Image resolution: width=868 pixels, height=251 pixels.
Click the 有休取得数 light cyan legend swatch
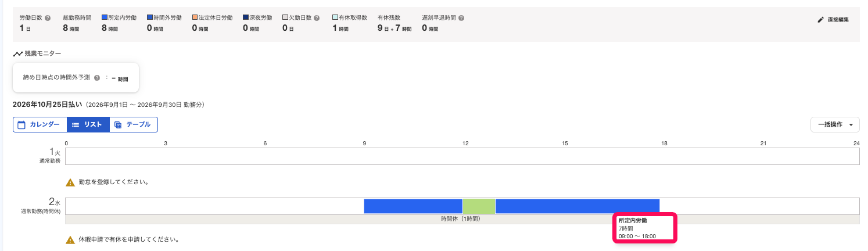coord(335,18)
